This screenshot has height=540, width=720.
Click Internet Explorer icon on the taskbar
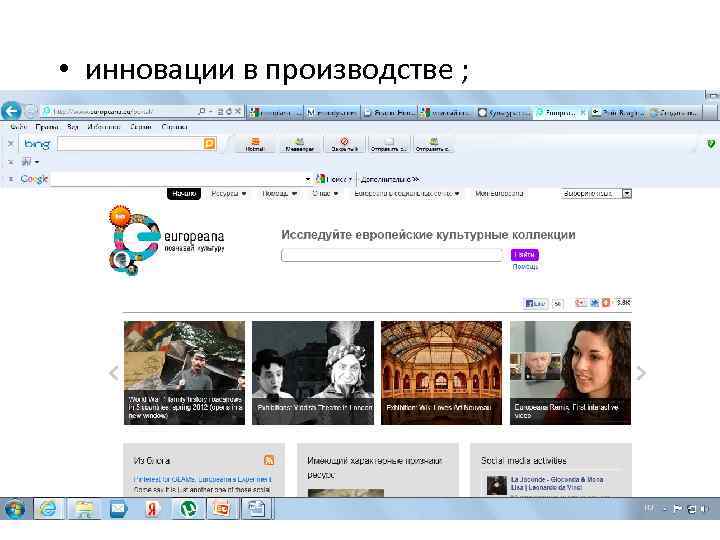pyautogui.click(x=48, y=509)
